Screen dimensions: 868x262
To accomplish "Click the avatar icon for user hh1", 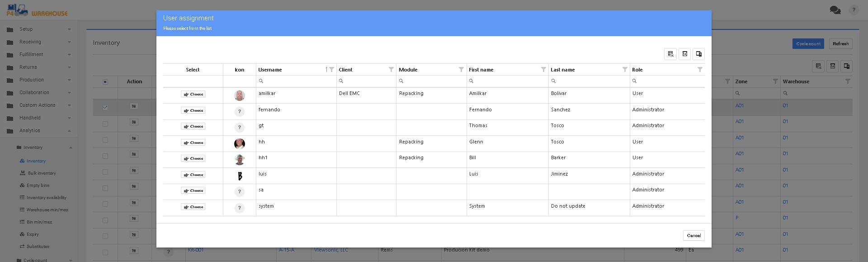I will pos(239,159).
